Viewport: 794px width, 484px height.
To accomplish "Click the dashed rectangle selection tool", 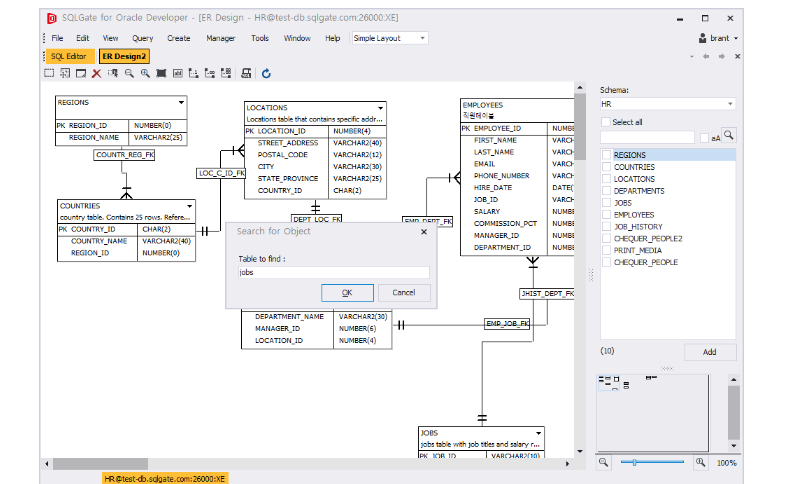I will coord(49,73).
